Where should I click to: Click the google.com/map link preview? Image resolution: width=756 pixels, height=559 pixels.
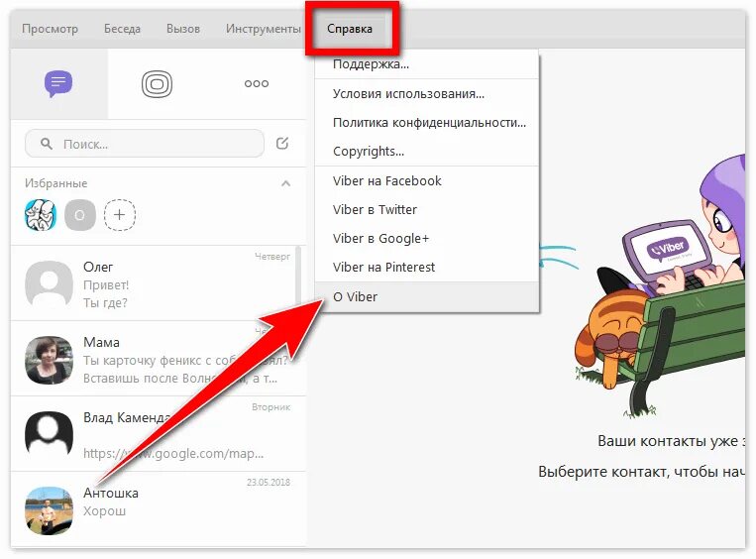tap(173, 454)
